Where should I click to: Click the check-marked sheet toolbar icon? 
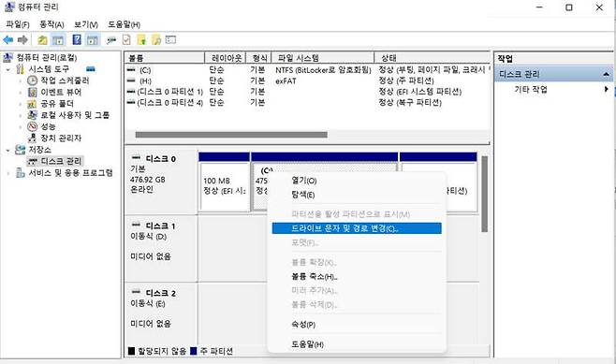coord(126,39)
